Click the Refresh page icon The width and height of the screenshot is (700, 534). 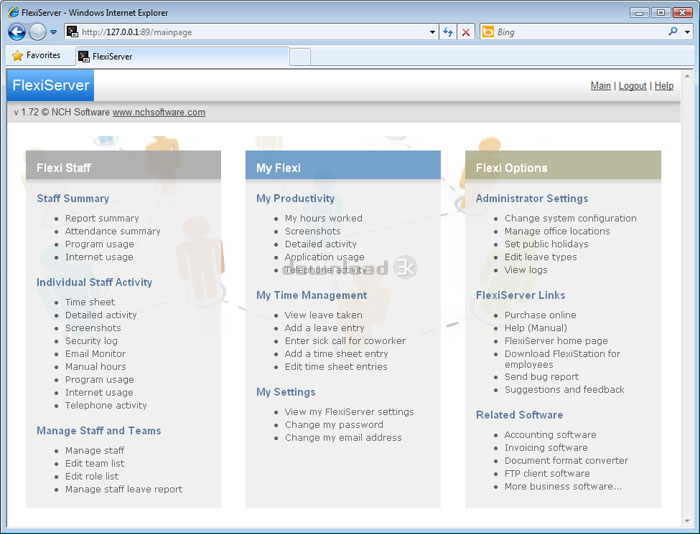pyautogui.click(x=448, y=32)
